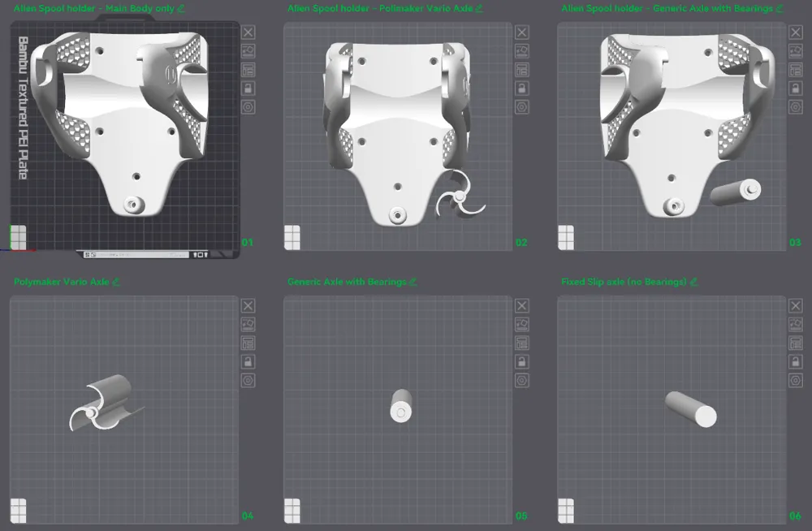Open plate settings for plate 01

(x=248, y=107)
